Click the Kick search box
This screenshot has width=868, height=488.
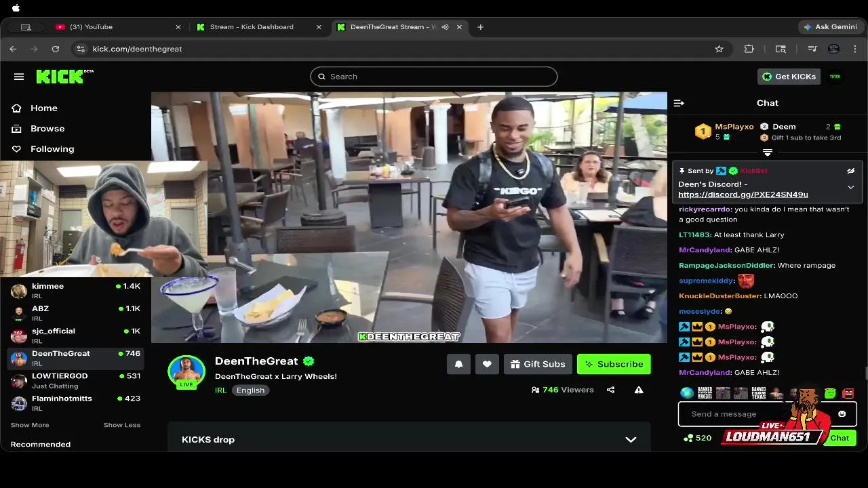coord(434,77)
